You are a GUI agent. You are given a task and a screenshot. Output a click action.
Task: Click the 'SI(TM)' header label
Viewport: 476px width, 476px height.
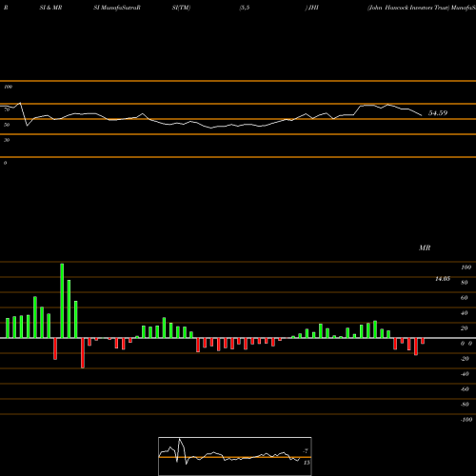click(x=181, y=8)
